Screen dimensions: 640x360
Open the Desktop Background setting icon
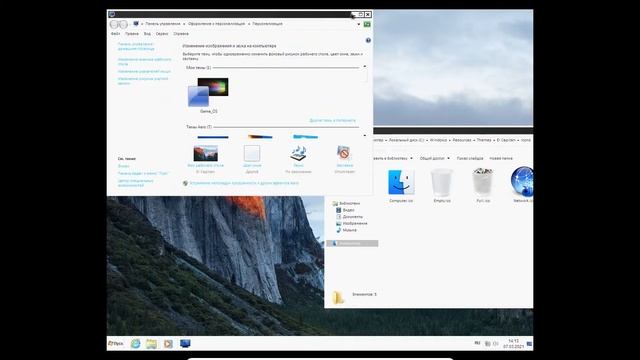tap(205, 153)
